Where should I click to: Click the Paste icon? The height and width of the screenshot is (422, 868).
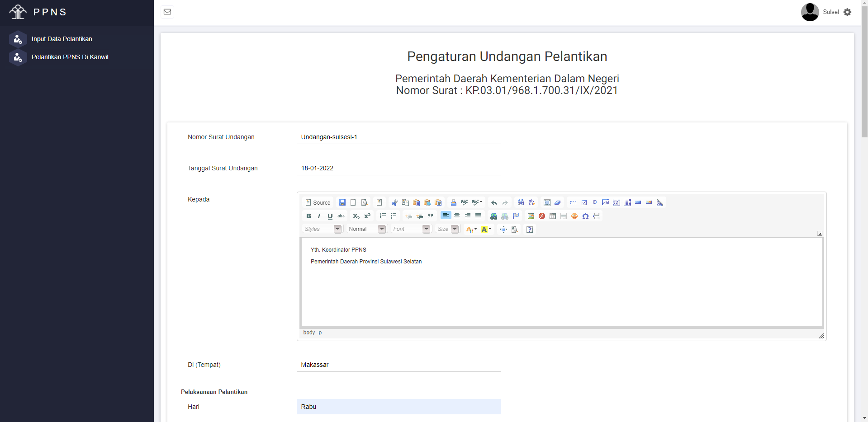tap(417, 202)
